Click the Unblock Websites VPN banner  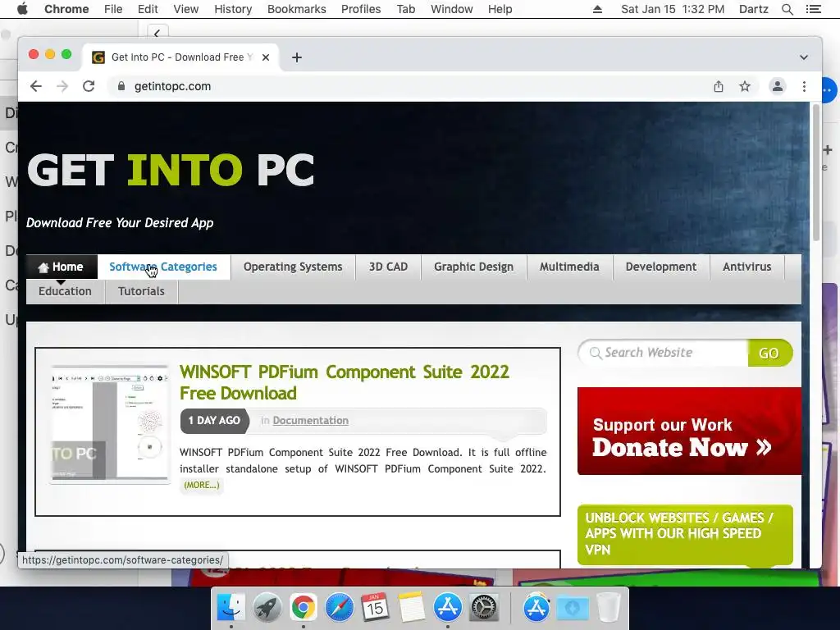click(685, 534)
